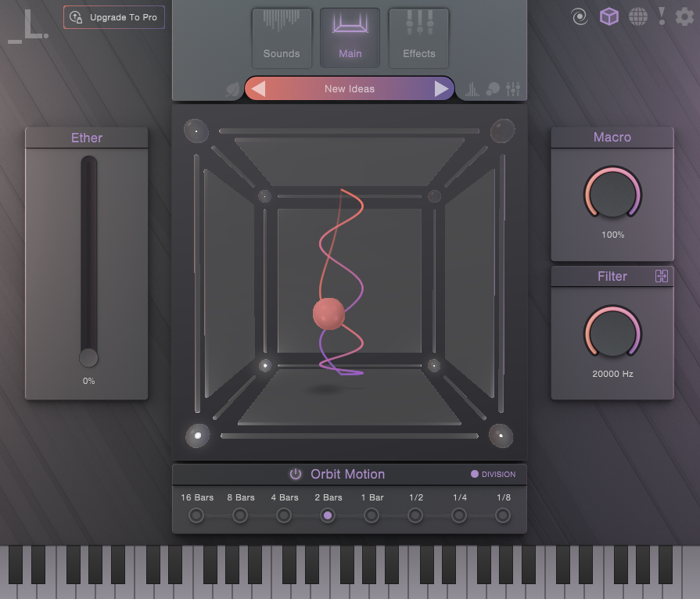This screenshot has width=700, height=599.
Task: Click the leaf icon beside preset bar
Action: point(232,89)
